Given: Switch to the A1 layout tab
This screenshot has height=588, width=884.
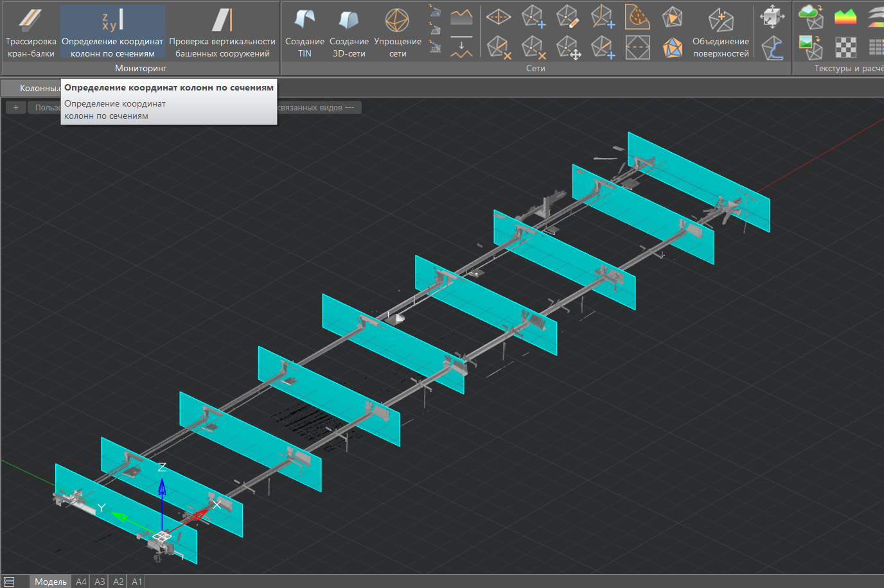Looking at the screenshot, I should coord(137,582).
